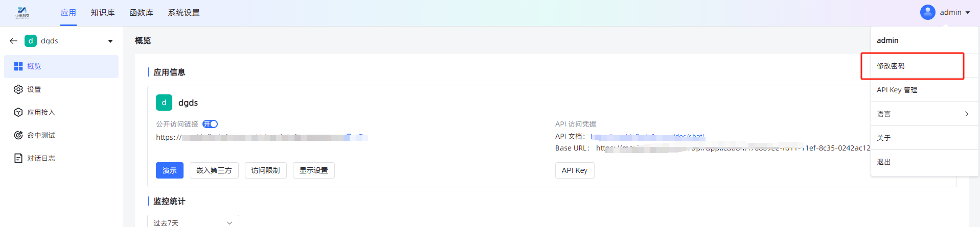Click the blue 演示 button

[170, 170]
